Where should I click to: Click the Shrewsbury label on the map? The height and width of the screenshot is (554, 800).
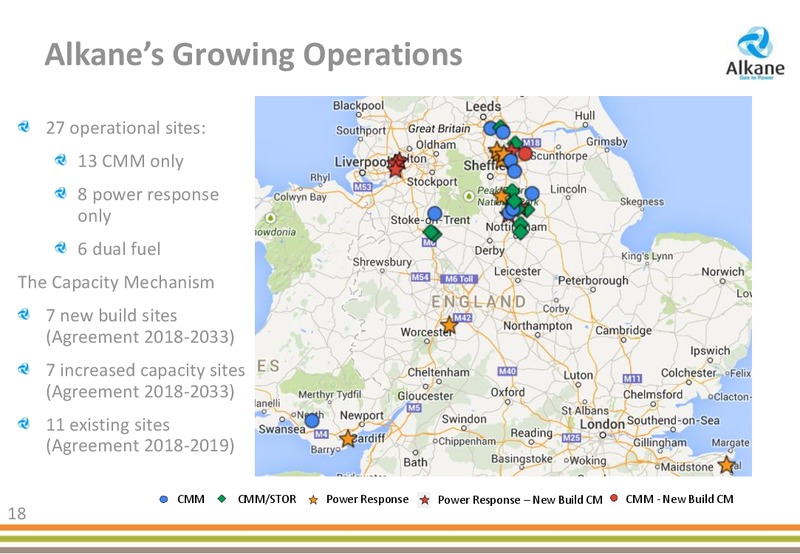[382, 262]
